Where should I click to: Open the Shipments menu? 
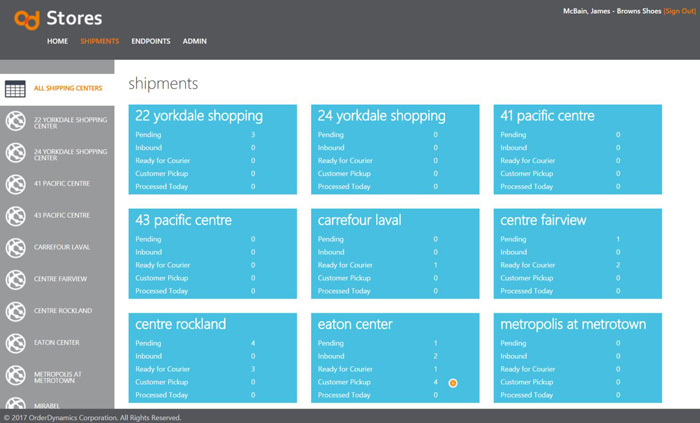(100, 41)
